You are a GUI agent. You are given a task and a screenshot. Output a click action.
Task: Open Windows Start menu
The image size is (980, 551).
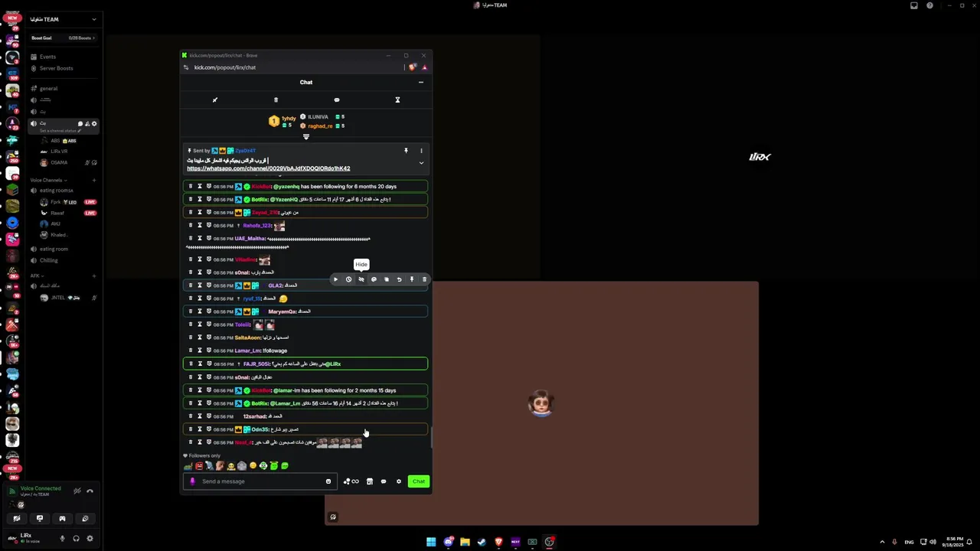[x=431, y=542]
